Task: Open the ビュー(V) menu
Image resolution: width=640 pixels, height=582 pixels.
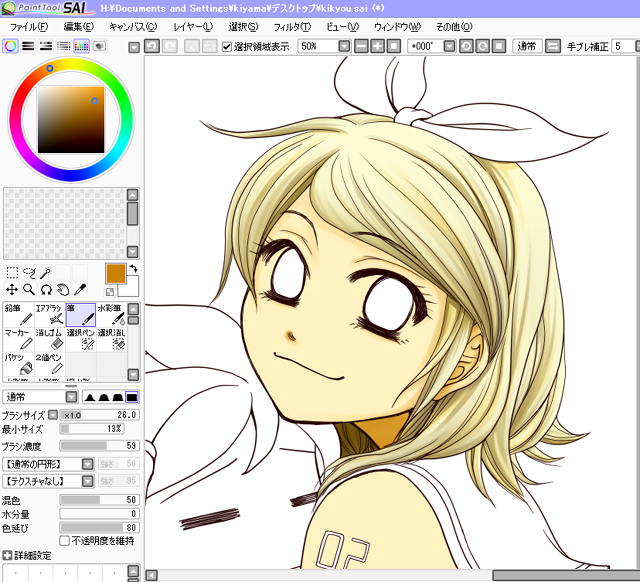Action: [342, 27]
